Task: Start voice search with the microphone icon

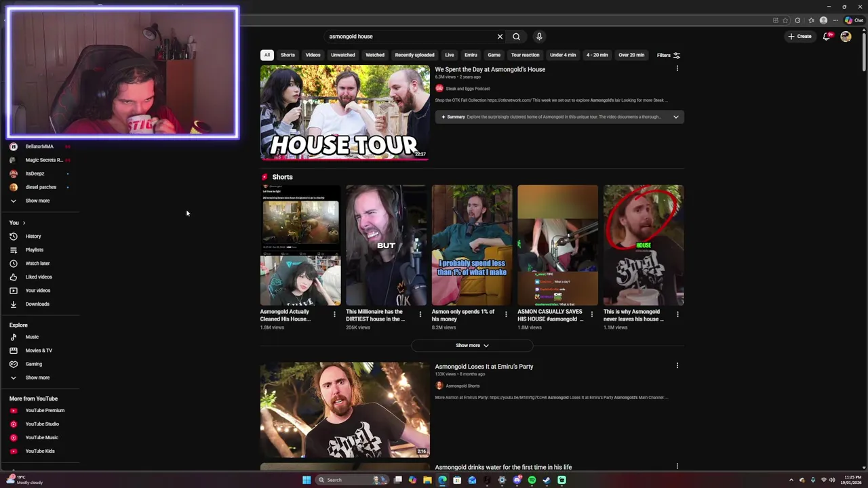Action: 539,37
